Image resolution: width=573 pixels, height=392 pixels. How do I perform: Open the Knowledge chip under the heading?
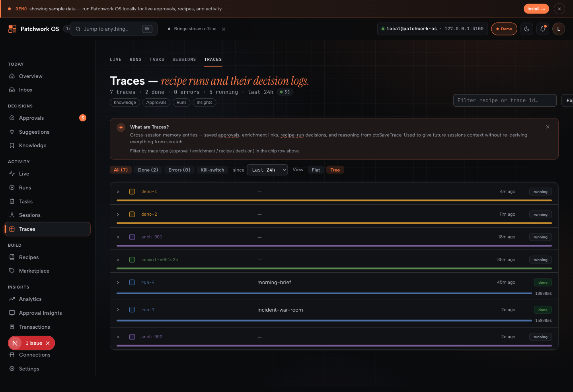125,103
